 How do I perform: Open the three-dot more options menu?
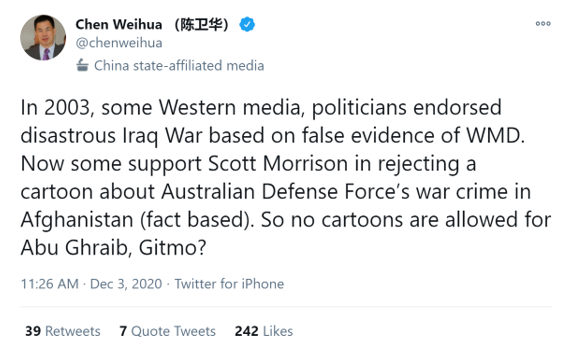[x=543, y=24]
